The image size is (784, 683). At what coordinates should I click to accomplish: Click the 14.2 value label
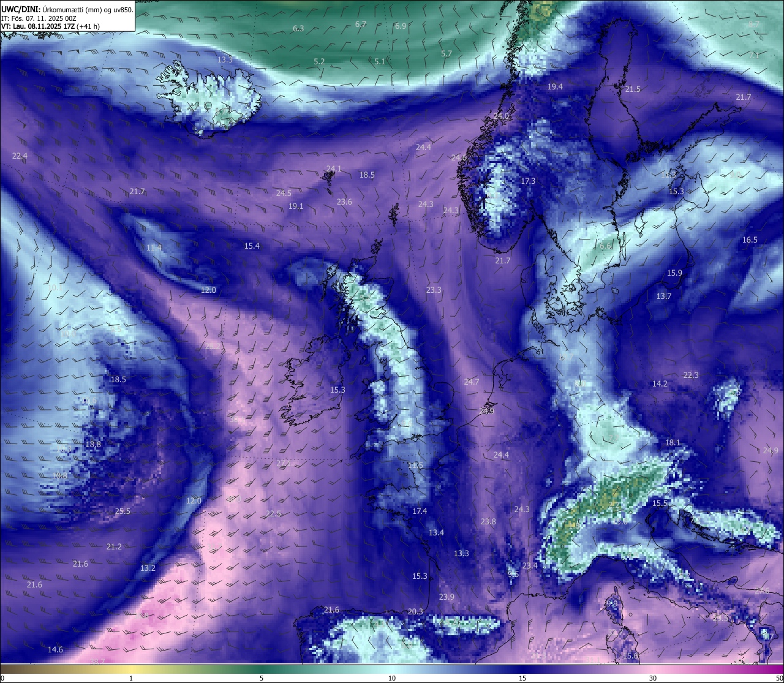pyautogui.click(x=660, y=384)
